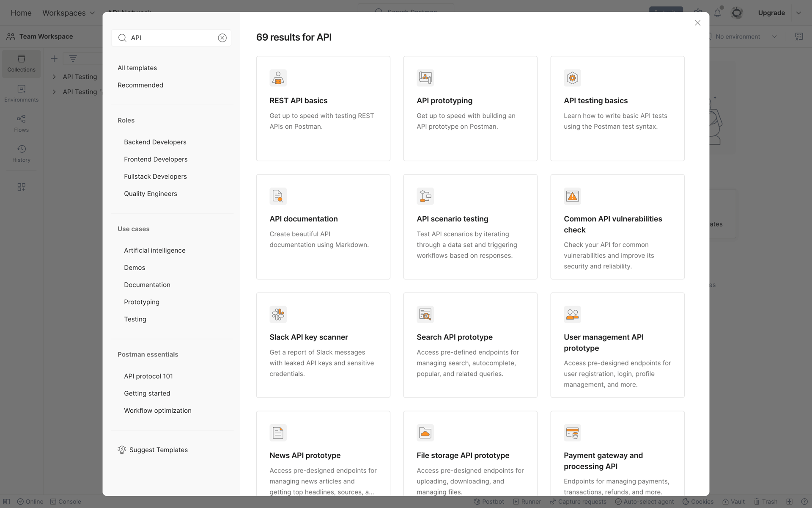Click the search magnifier icon in the templates panel
Screen dimensions: 812x508
pyautogui.click(x=122, y=38)
